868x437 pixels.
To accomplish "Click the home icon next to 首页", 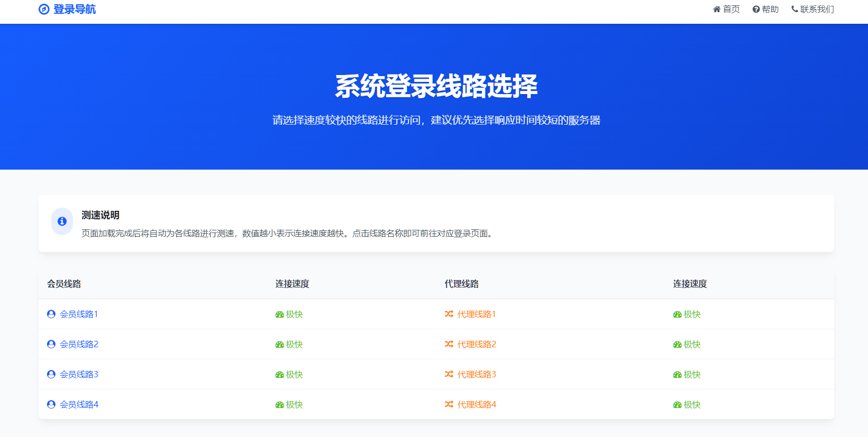I will coord(717,10).
